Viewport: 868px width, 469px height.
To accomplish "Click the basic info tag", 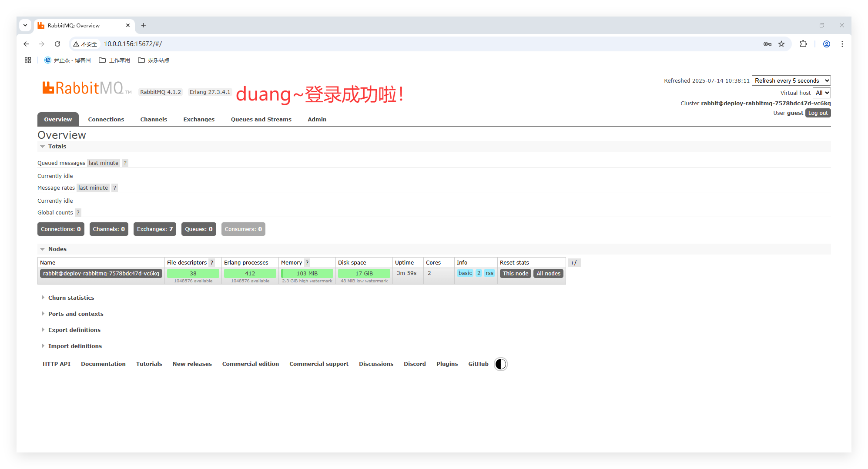I will pyautogui.click(x=465, y=273).
